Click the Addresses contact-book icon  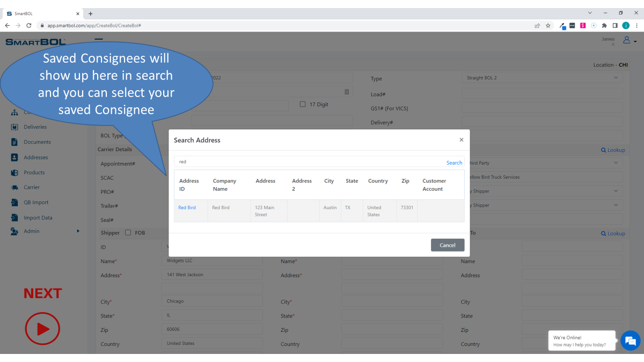[14, 158]
